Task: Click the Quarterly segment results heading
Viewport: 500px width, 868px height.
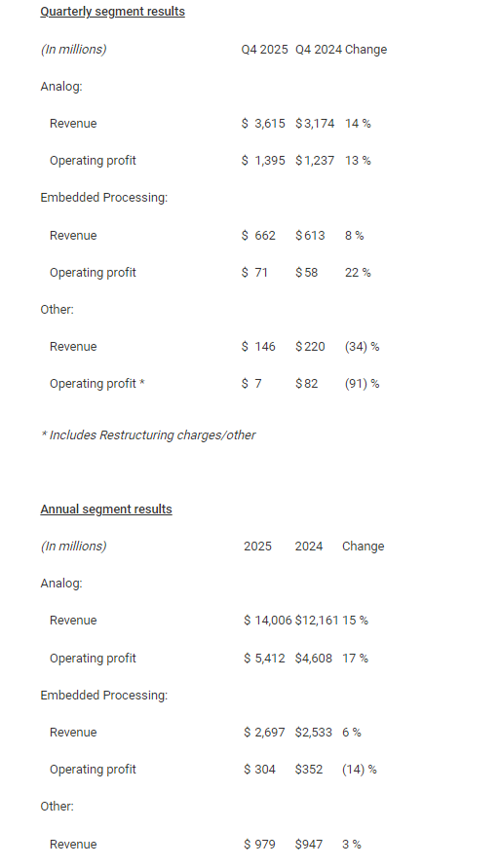Action: [112, 12]
